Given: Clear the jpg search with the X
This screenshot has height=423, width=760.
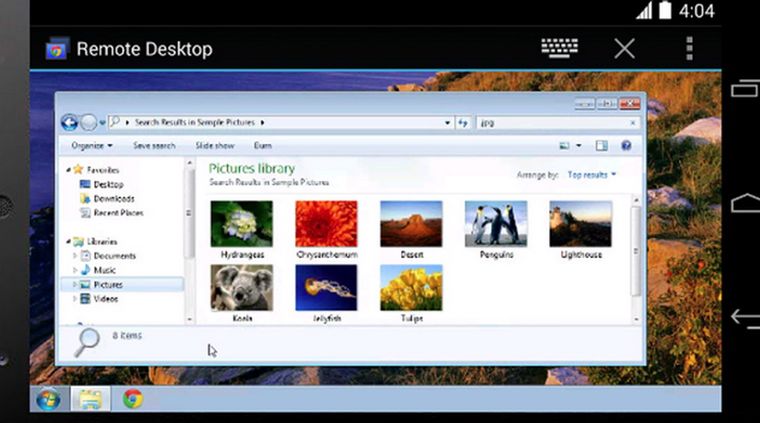Looking at the screenshot, I should [x=633, y=123].
